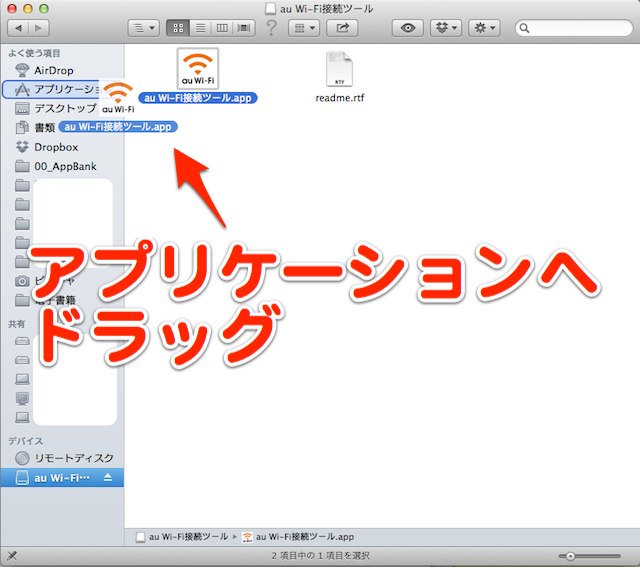640x567 pixels.
Task: Select the readme.rtf file icon
Action: pos(339,69)
